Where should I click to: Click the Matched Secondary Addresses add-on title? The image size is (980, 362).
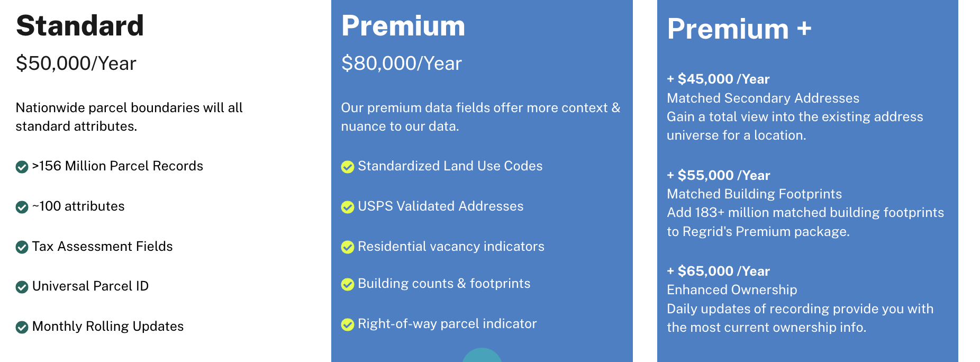click(x=763, y=98)
